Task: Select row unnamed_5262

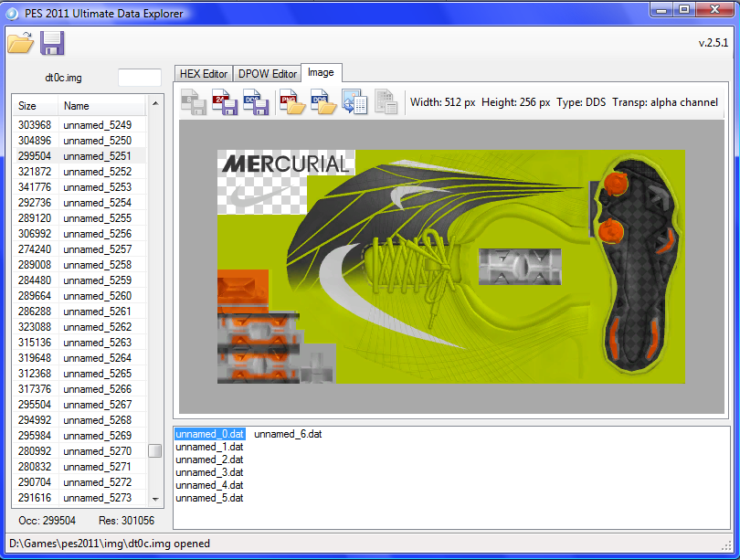Action: tap(79, 327)
